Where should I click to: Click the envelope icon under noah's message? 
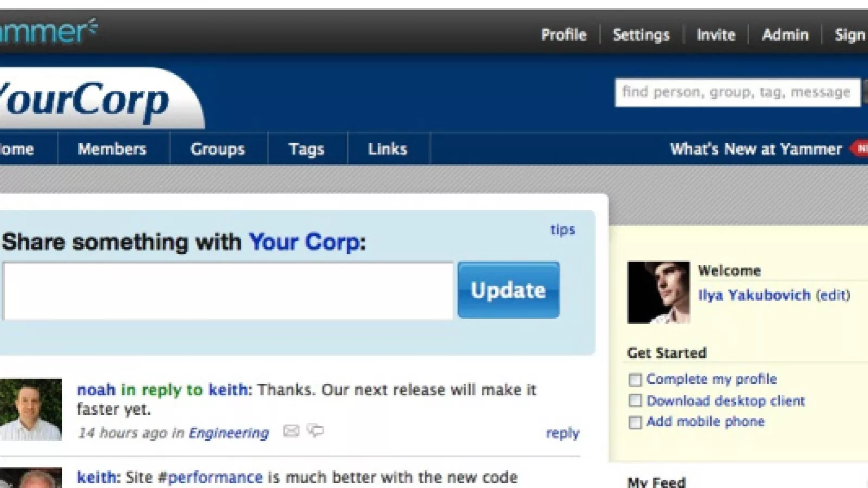pyautogui.click(x=291, y=431)
